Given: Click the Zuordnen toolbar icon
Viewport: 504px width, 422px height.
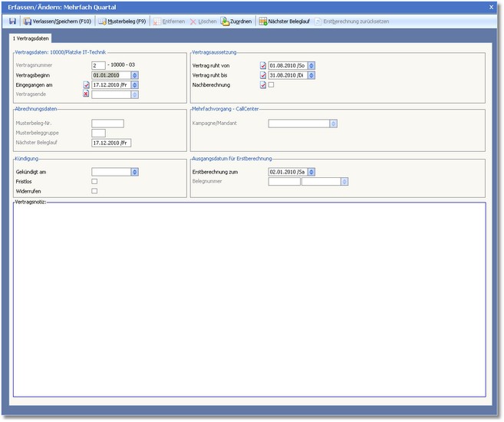Looking at the screenshot, I should click(x=236, y=21).
